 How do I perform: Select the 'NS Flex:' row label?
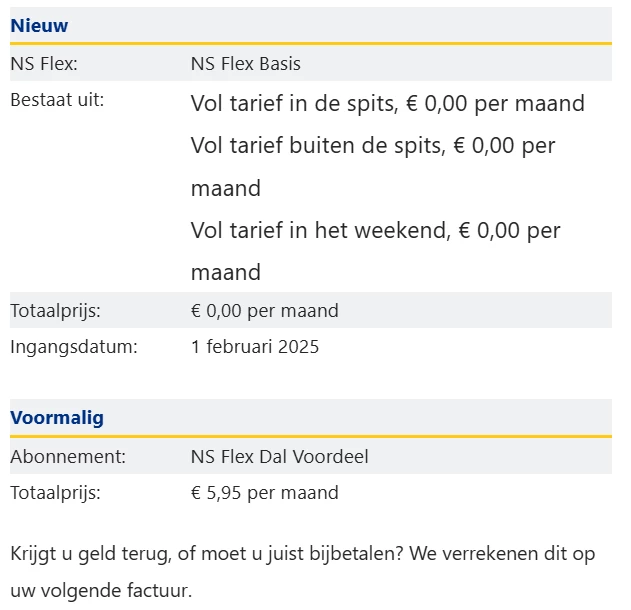[x=44, y=64]
